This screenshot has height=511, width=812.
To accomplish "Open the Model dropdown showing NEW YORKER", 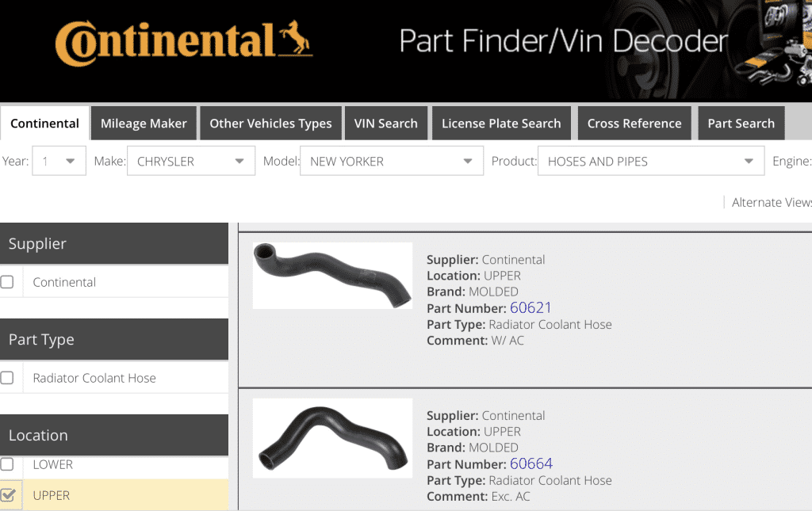I will (391, 161).
